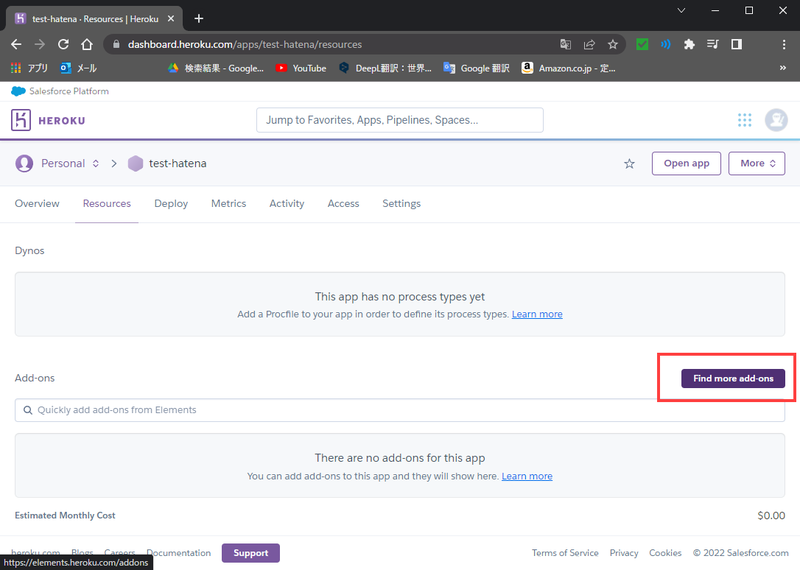
Task: Click the share page icon in address bar
Action: click(x=589, y=44)
